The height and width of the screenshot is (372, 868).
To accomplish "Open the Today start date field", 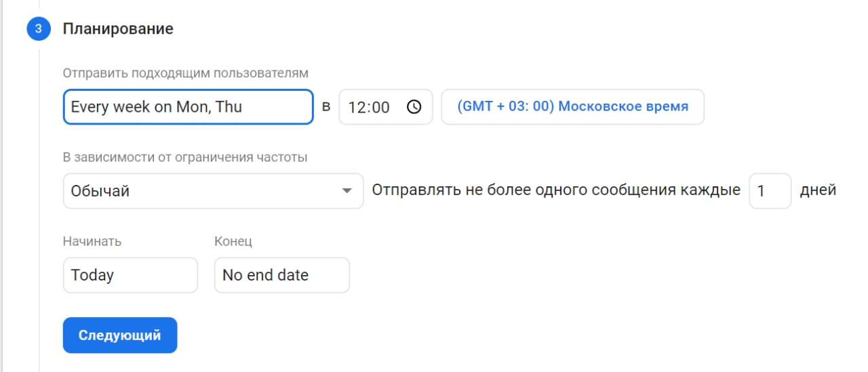I will tap(130, 275).
